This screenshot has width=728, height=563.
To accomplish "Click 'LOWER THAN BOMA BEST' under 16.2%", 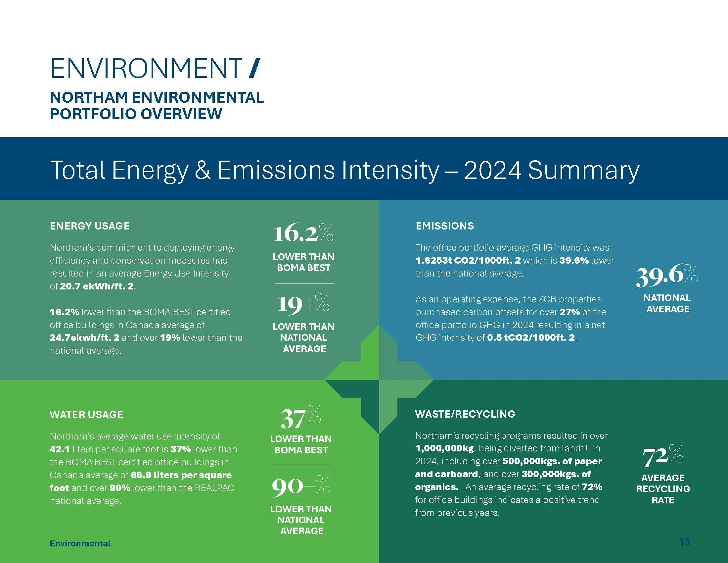I will [x=303, y=262].
